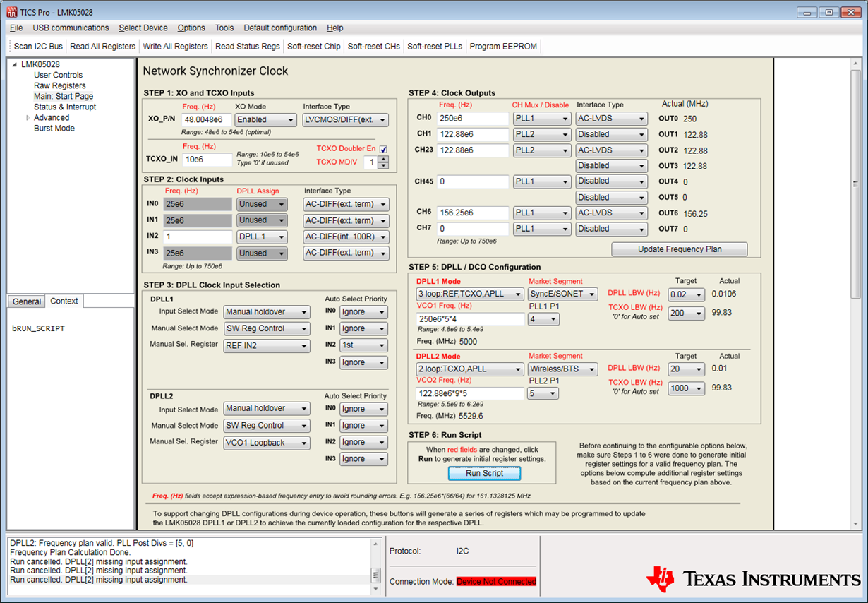
Task: Click the TCXO_IN frequency input field
Action: pyautogui.click(x=207, y=160)
